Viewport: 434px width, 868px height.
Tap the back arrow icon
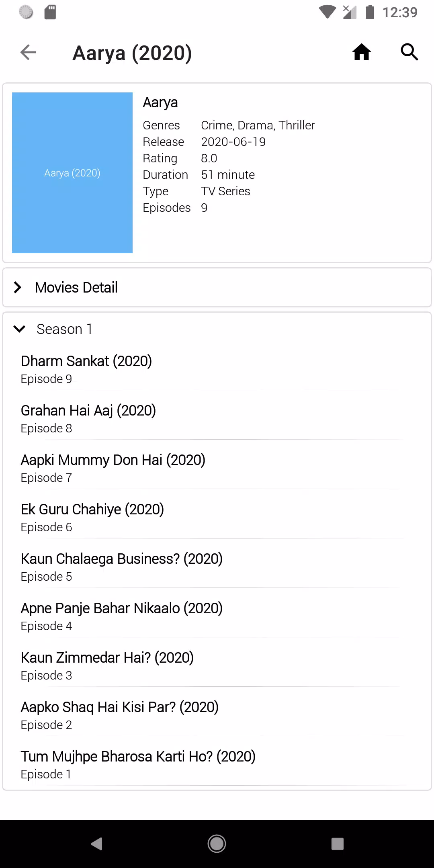click(x=28, y=52)
